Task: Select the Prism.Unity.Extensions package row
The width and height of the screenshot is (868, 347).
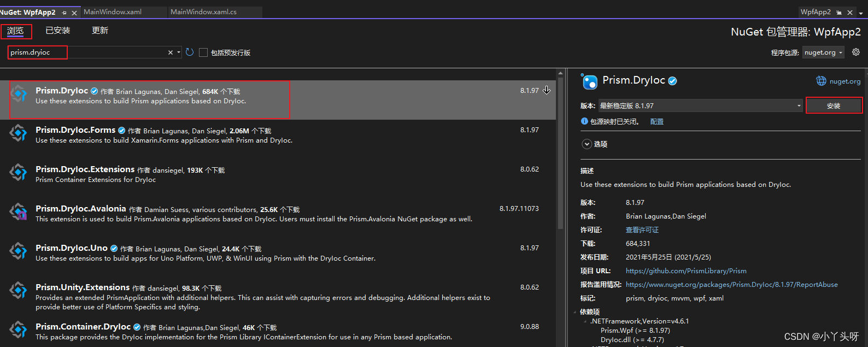Action: click(x=278, y=297)
